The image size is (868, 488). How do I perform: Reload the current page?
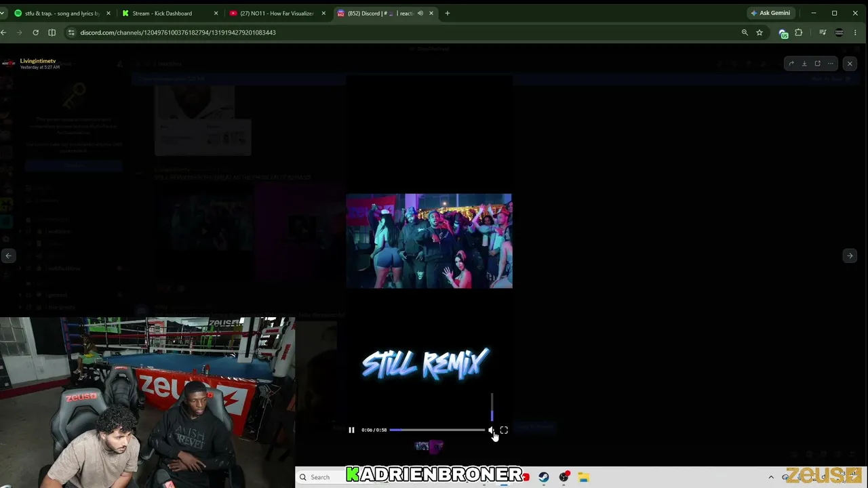[x=35, y=32]
